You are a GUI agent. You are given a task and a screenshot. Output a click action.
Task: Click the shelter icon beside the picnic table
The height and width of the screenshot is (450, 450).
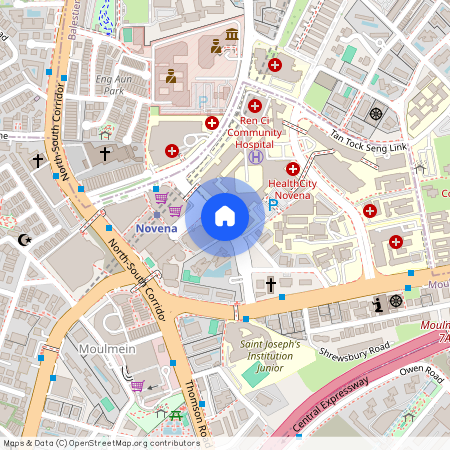coord(161,413)
